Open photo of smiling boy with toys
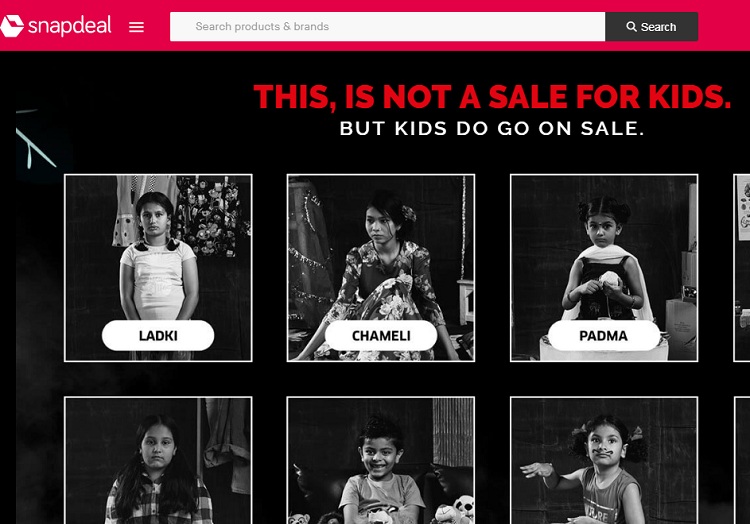Screen dimensions: 750x524 381,460
